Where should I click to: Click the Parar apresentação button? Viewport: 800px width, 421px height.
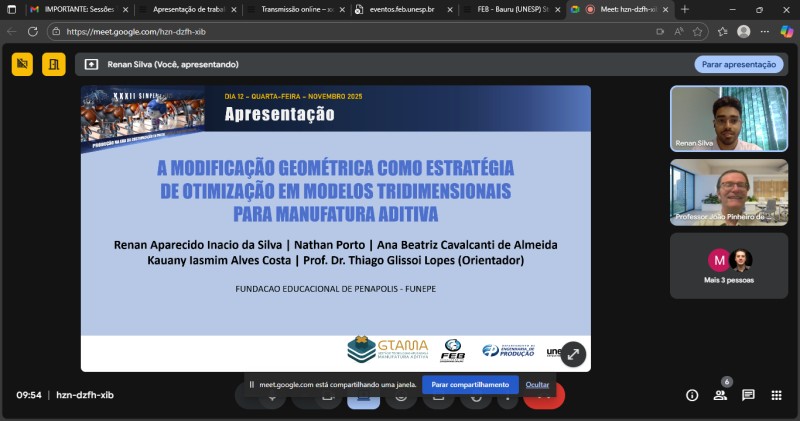(x=738, y=64)
